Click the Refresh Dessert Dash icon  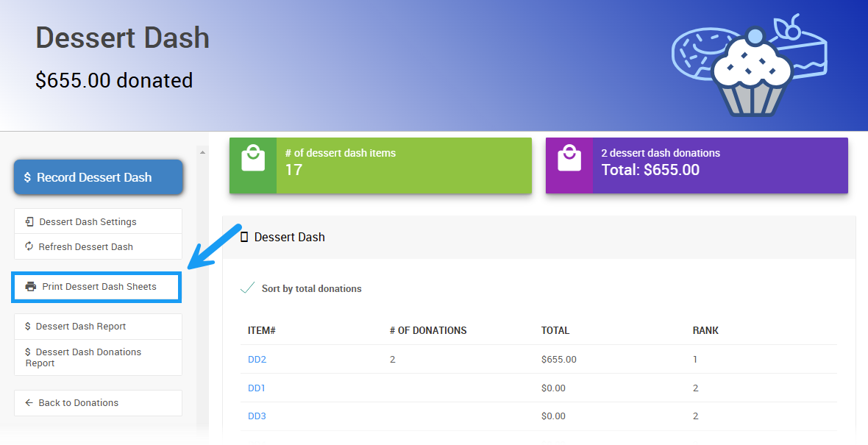pos(29,246)
